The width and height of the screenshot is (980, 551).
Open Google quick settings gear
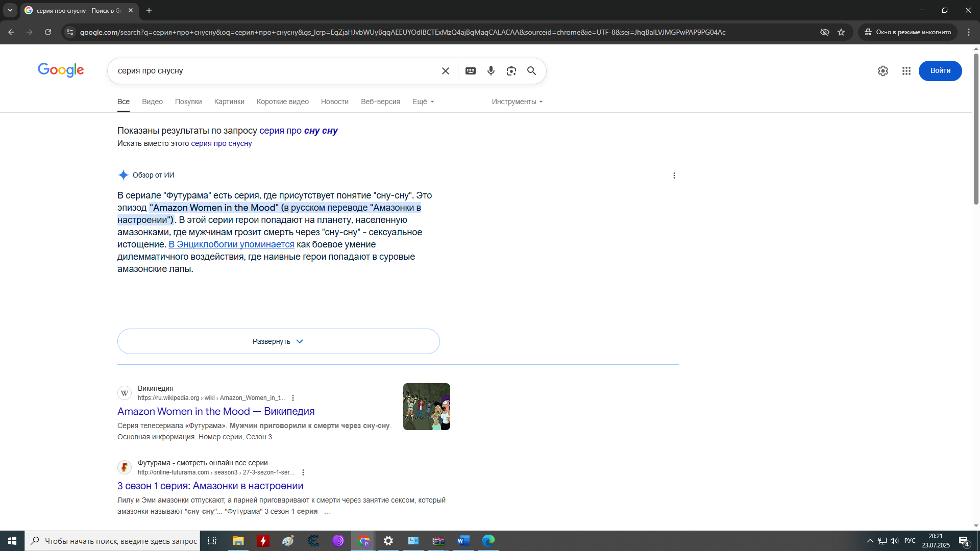883,71
